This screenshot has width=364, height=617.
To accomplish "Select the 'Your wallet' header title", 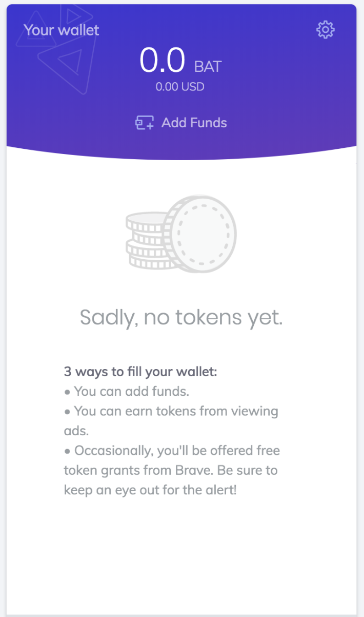I will click(x=62, y=30).
